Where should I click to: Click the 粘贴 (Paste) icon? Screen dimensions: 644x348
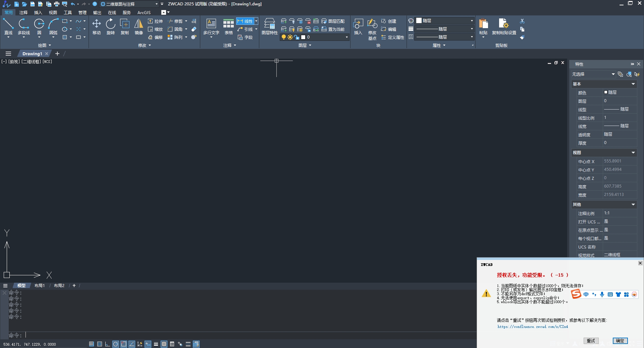click(x=483, y=27)
